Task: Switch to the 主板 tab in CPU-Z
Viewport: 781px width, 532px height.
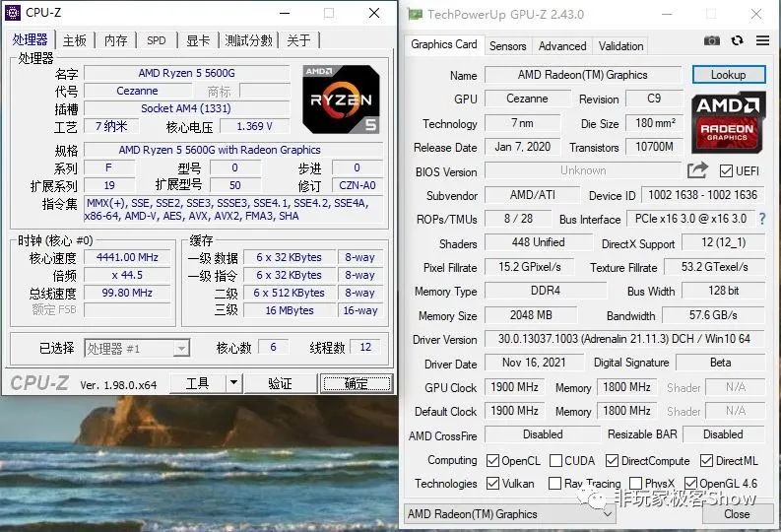Action: click(x=75, y=40)
